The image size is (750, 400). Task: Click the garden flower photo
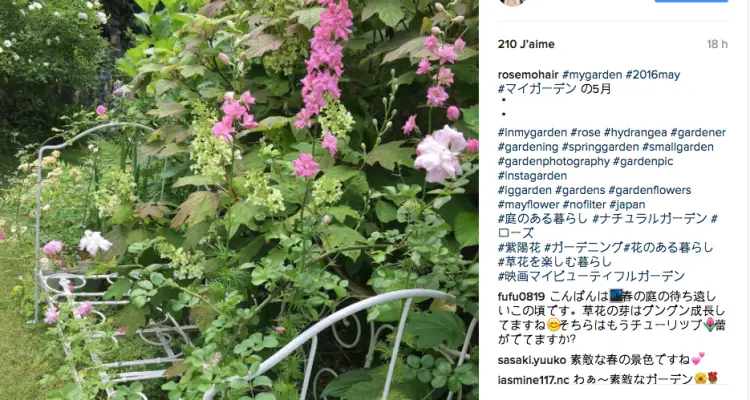tap(239, 200)
